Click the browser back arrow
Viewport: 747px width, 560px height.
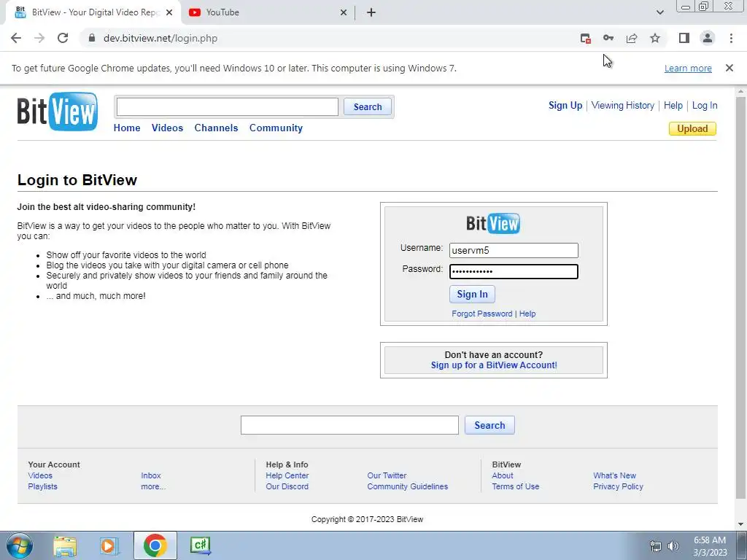coord(16,38)
